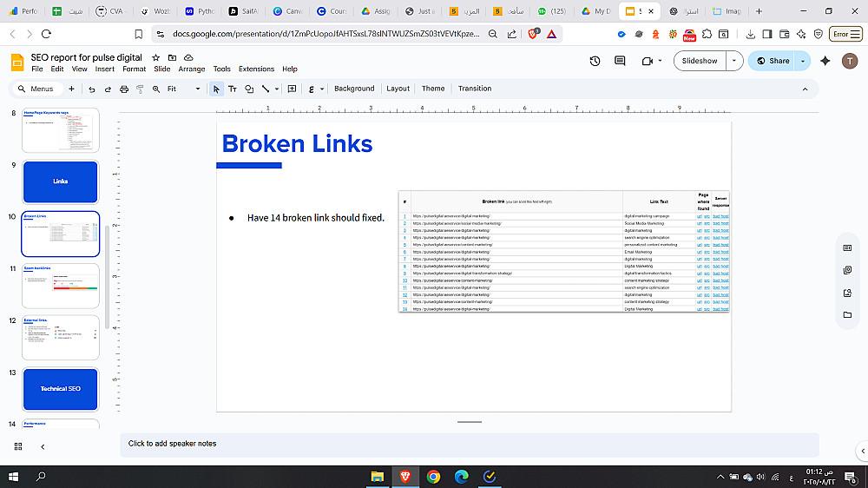
Task: Click the Theme button
Action: click(433, 89)
